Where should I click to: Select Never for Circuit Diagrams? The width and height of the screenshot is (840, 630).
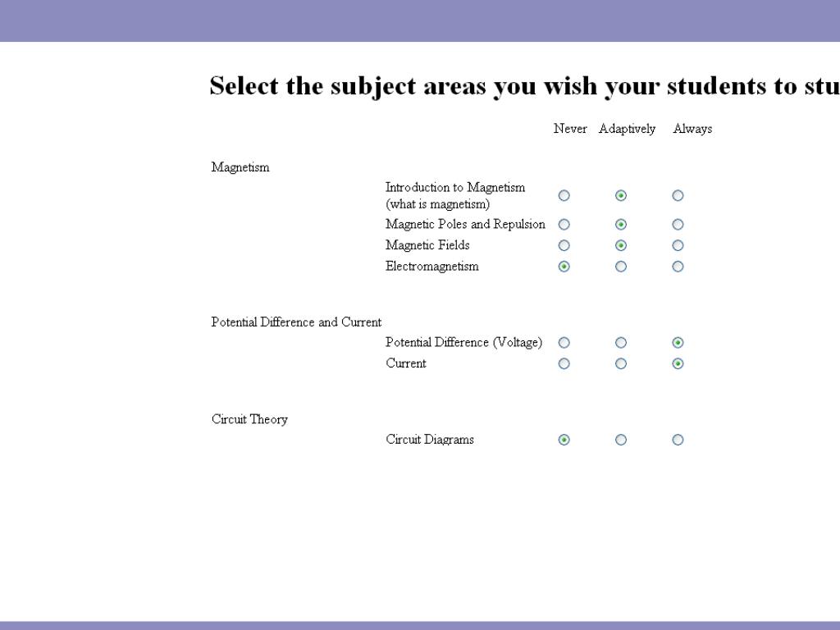[x=564, y=440]
